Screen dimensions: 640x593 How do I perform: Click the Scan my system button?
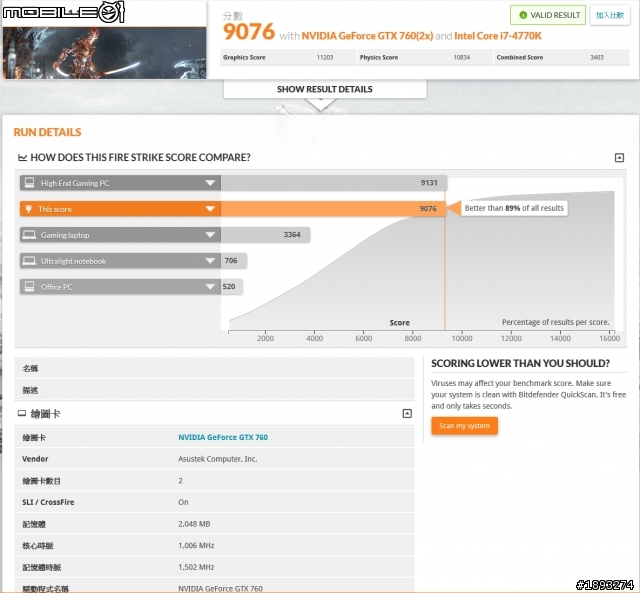(464, 426)
